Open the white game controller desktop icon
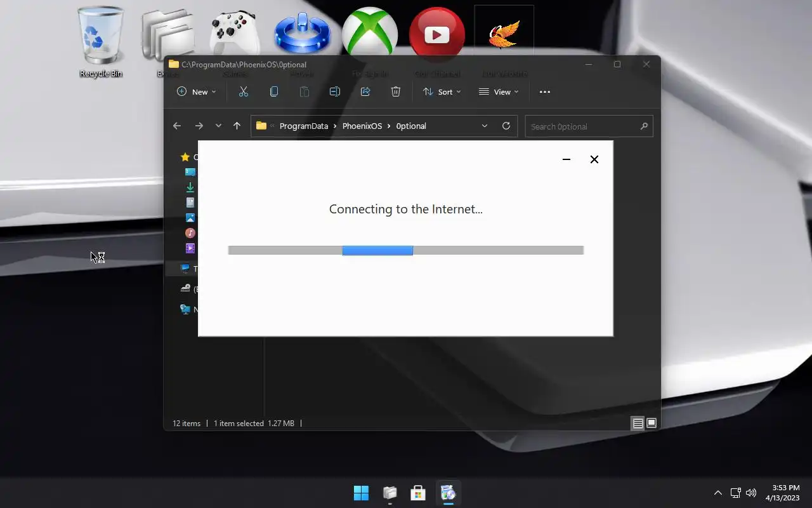 [x=235, y=33]
